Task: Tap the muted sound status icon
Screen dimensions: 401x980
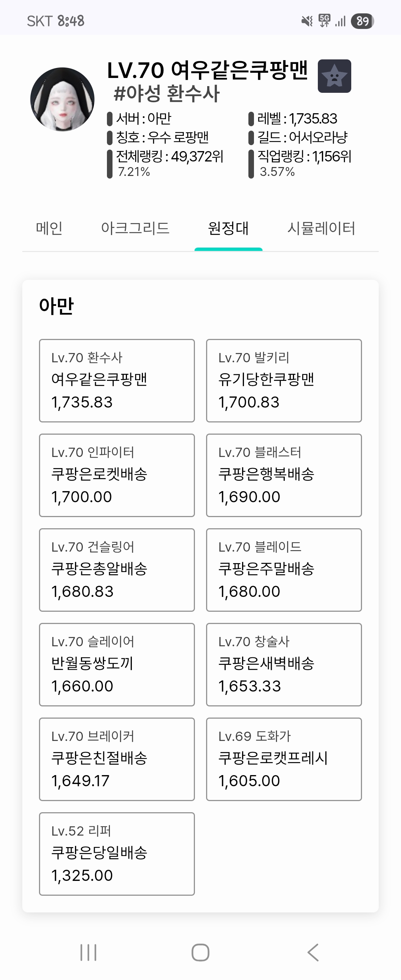Action: [x=307, y=21]
